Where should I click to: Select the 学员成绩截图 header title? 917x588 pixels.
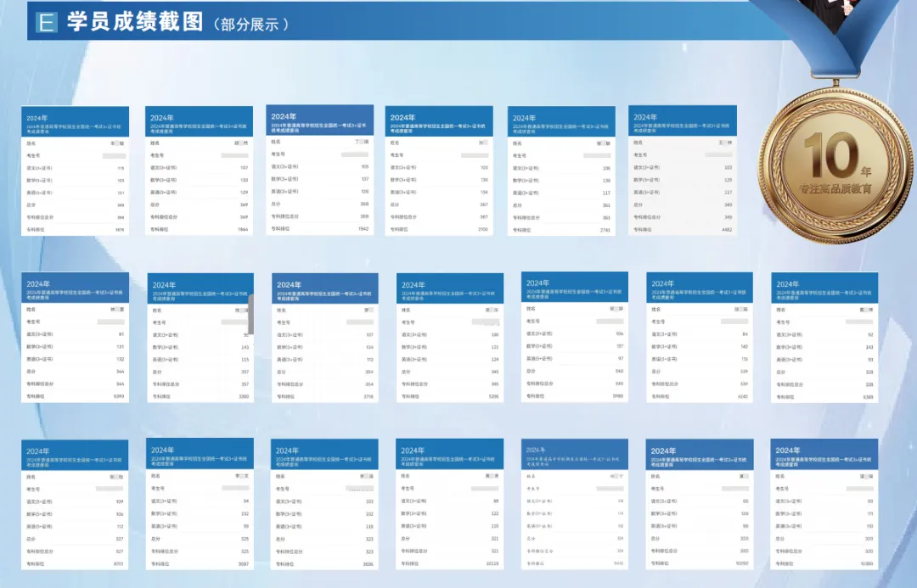[x=135, y=21]
